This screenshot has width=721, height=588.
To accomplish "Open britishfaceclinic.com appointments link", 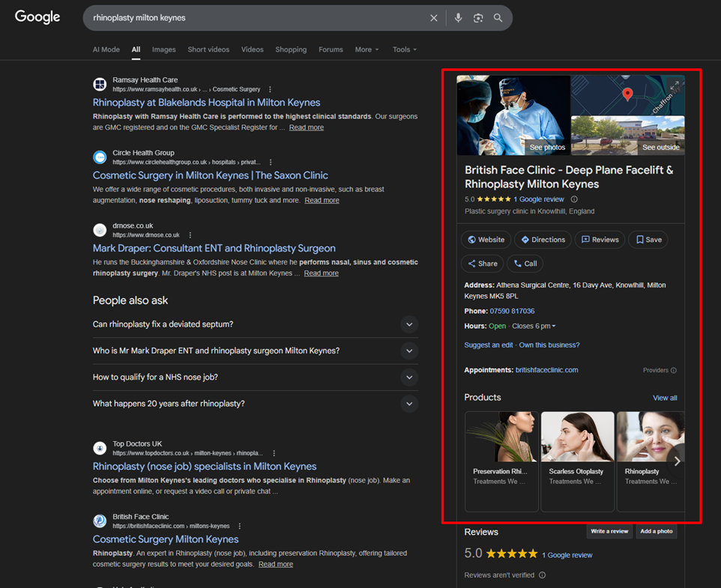I will point(546,370).
